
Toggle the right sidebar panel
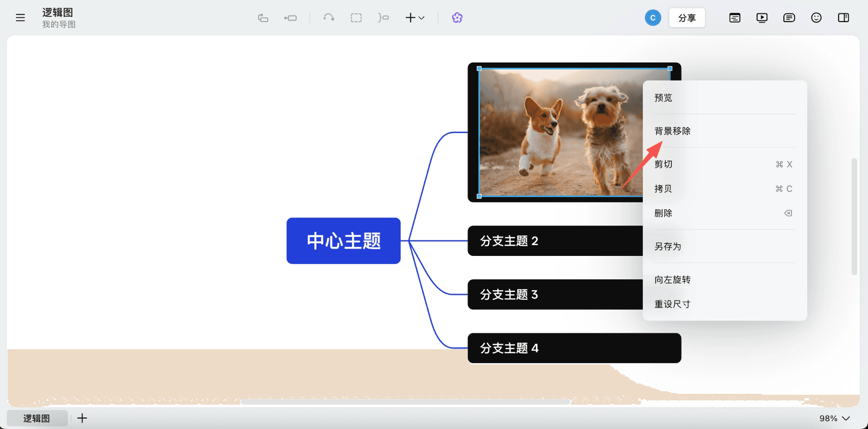(844, 18)
